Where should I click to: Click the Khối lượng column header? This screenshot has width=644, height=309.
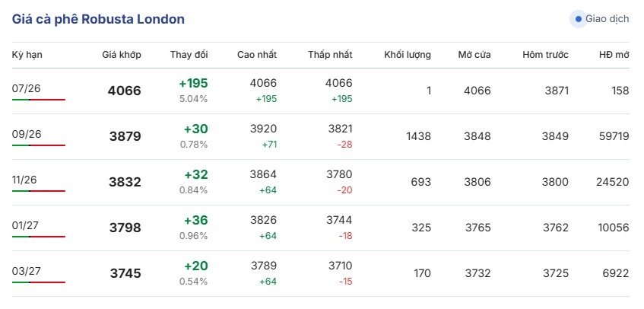[x=408, y=55]
